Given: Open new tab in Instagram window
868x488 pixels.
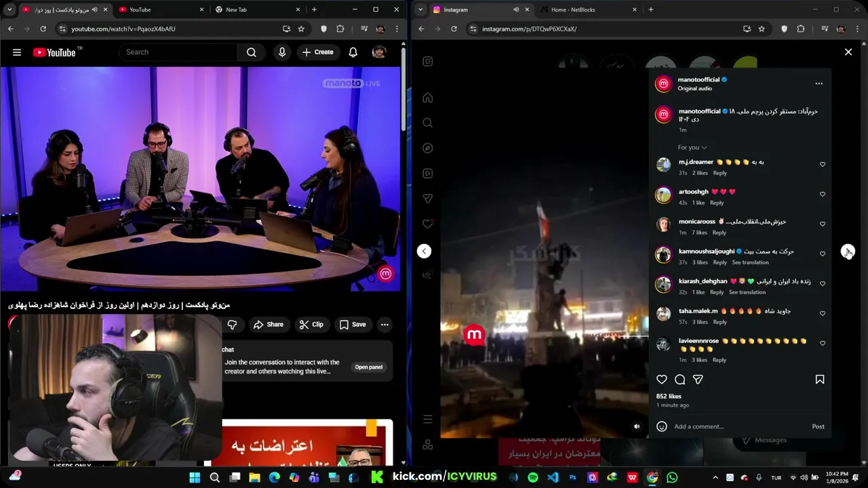Looking at the screenshot, I should pyautogui.click(x=651, y=9).
